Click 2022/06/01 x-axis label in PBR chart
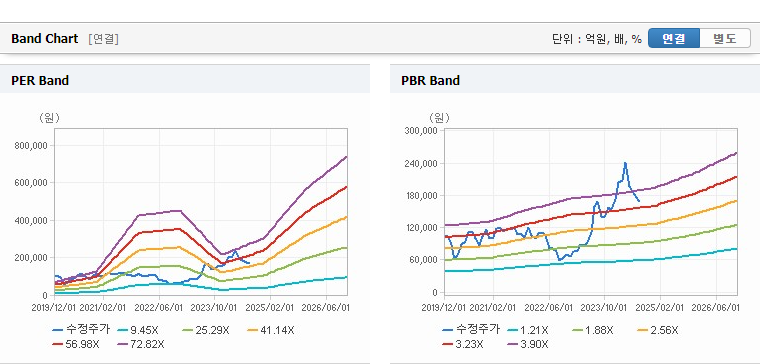The image size is (760, 364). [x=548, y=308]
